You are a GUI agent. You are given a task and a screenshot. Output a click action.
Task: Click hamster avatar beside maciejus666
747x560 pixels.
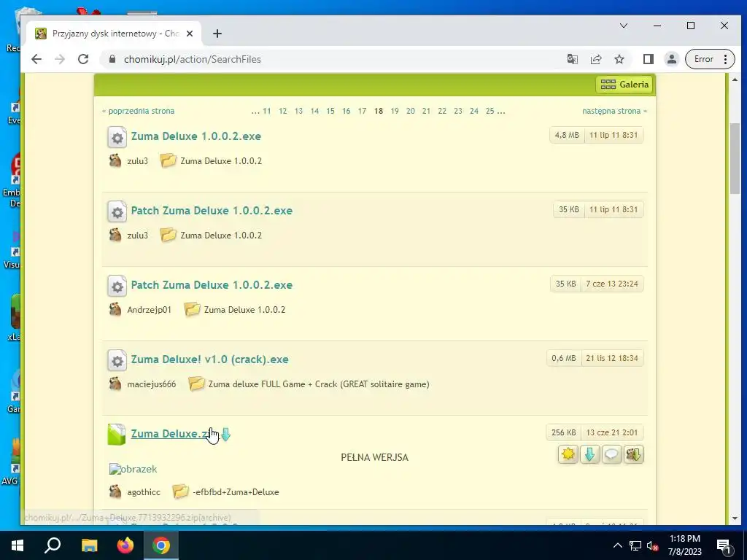115,384
